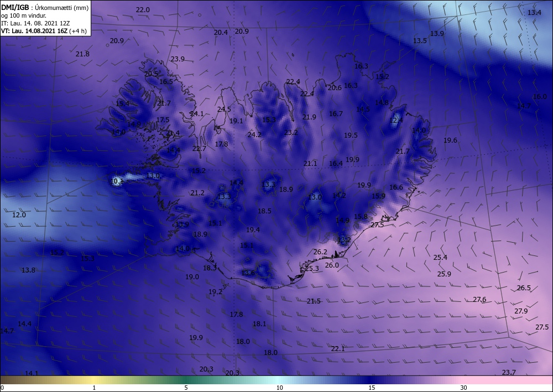Click the map value 12.0
553x392 pixels.
[19, 215]
